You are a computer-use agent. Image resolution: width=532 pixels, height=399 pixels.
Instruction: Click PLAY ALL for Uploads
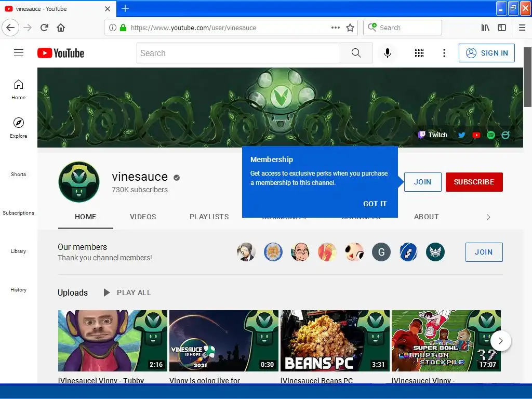tap(128, 292)
